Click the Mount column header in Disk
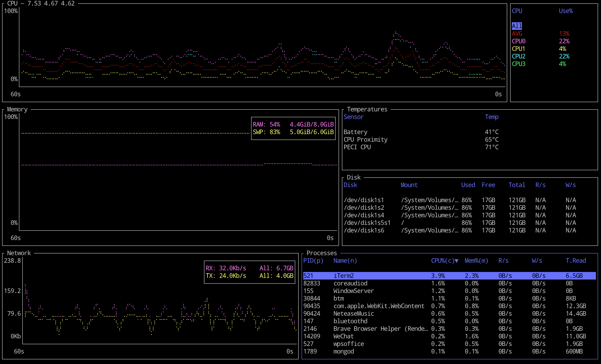Image resolution: width=601 pixels, height=364 pixels. coord(409,185)
